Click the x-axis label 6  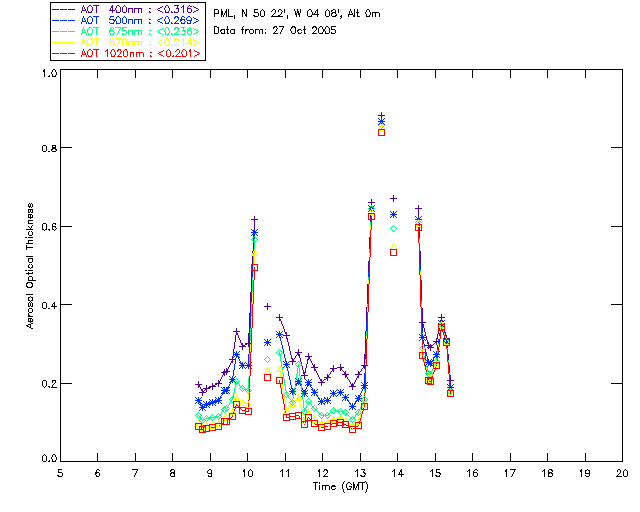point(98,473)
